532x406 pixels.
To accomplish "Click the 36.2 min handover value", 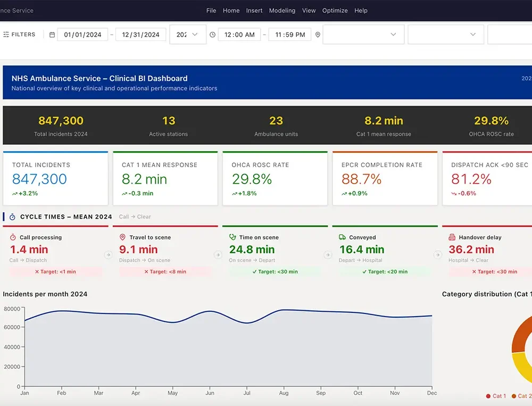I will click(x=471, y=250).
